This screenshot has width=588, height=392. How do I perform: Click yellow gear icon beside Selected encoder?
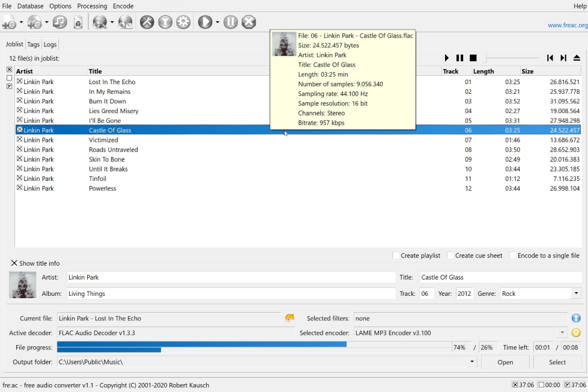click(x=576, y=332)
